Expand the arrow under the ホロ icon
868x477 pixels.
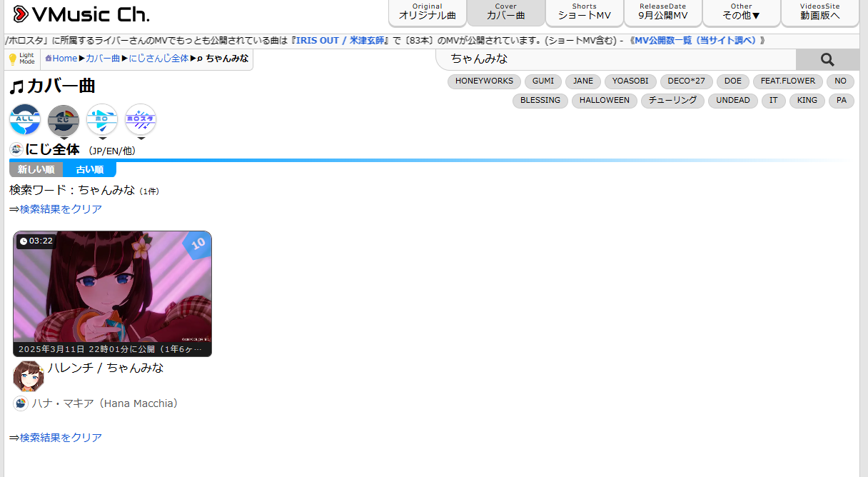102,139
